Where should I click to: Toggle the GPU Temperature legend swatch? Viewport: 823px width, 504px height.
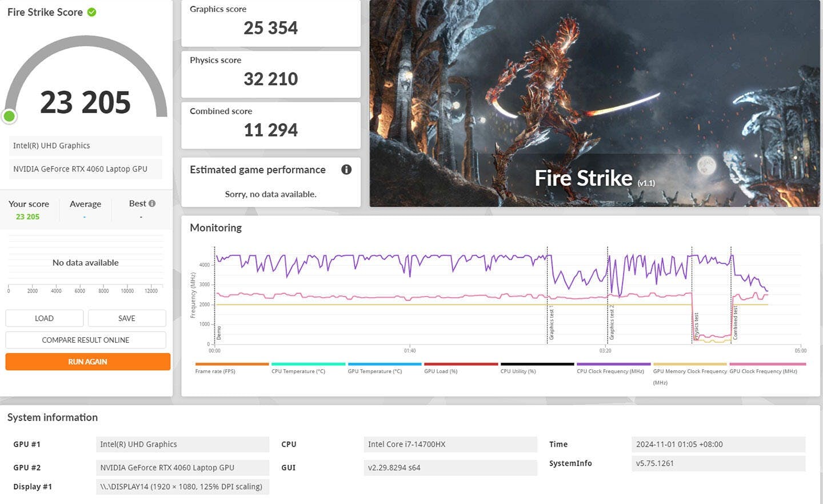click(385, 364)
